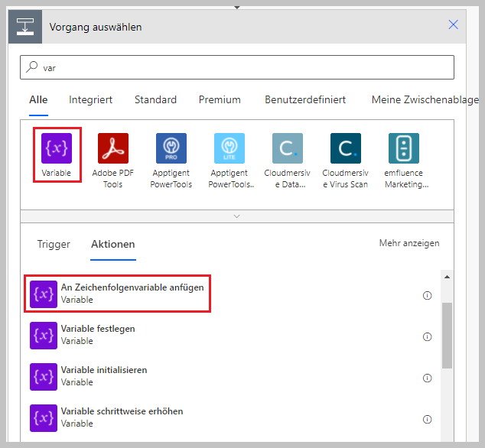Open Cloudmersive Data connector
This screenshot has width=485, height=448.
(288, 148)
